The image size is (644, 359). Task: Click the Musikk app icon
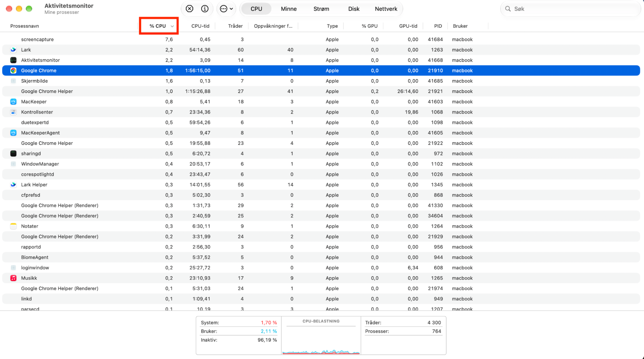pos(13,278)
